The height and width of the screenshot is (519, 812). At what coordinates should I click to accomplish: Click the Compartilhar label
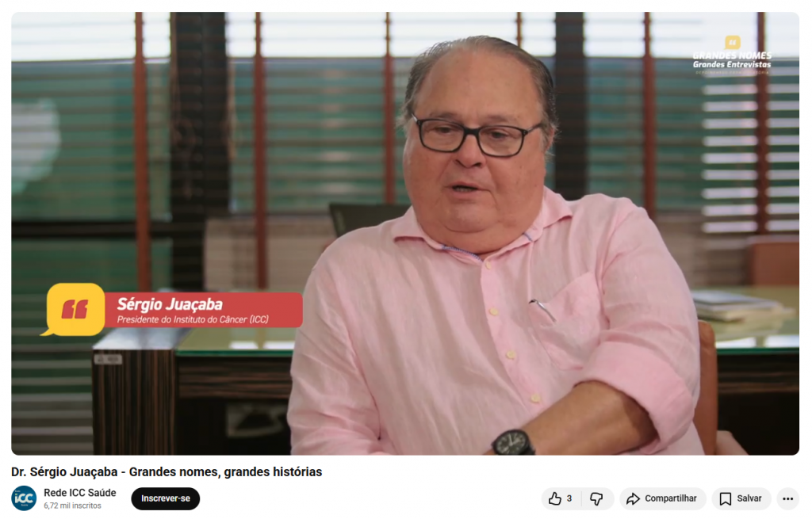click(670, 498)
